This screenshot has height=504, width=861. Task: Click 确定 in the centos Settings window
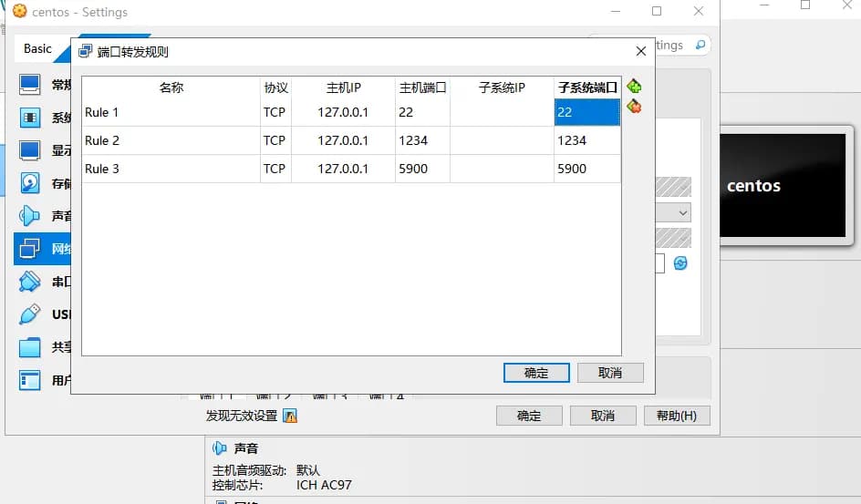pos(529,416)
